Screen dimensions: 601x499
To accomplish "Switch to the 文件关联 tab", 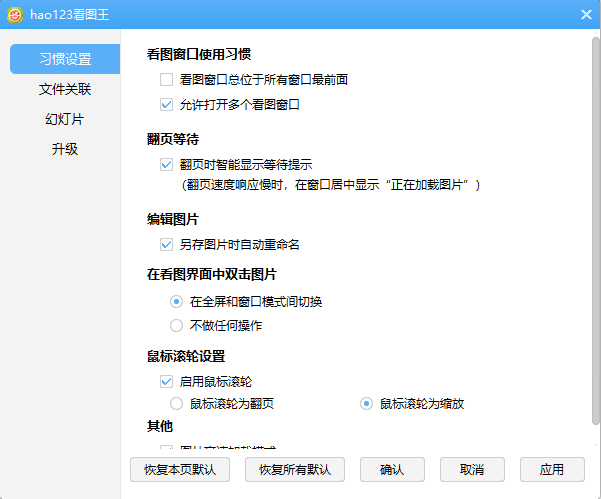I will (x=65, y=89).
